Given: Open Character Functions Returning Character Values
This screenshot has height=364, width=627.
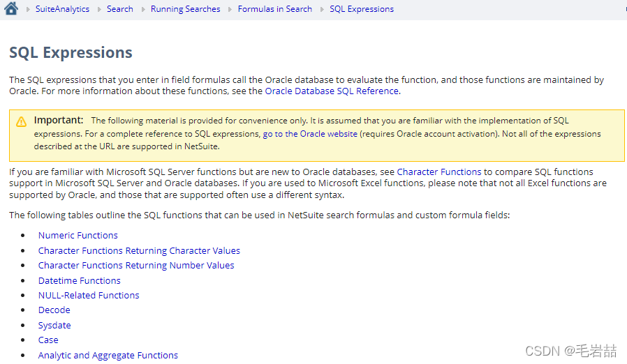Looking at the screenshot, I should (139, 250).
